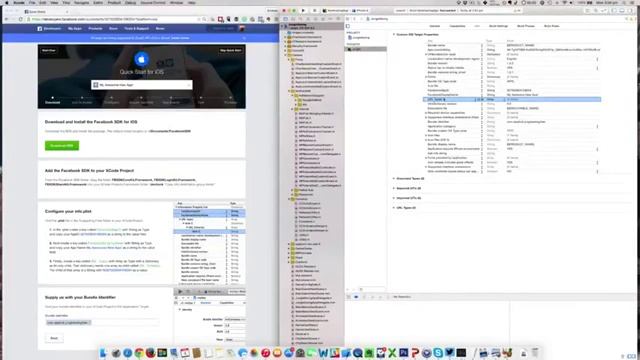
Task: Open Microsoft Word from the Dock
Action: [323, 353]
